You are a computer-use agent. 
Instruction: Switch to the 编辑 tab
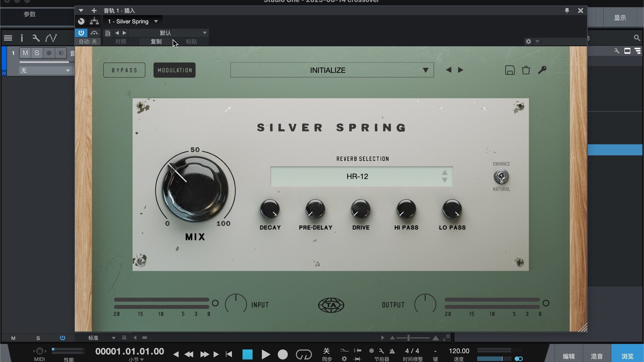pyautogui.click(x=569, y=356)
